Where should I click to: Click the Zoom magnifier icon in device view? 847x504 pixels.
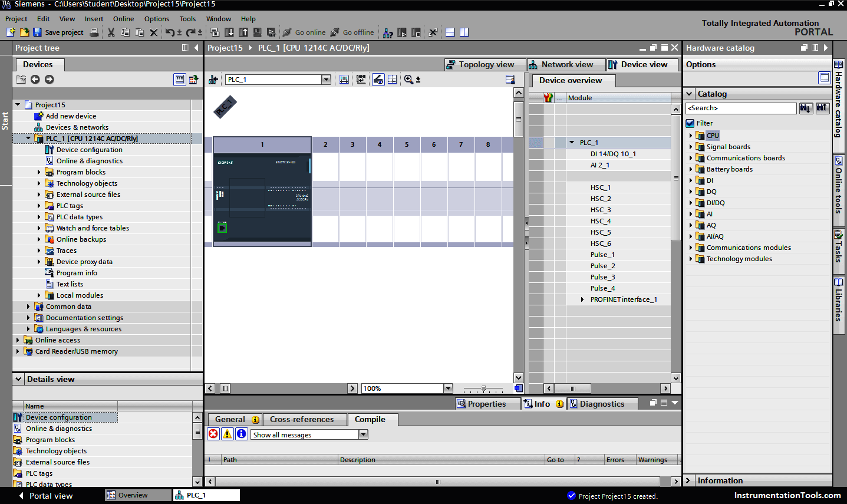pyautogui.click(x=408, y=80)
